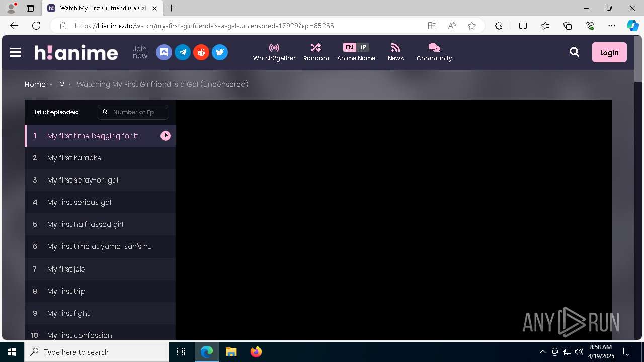Pick a Random anime
The height and width of the screenshot is (362, 644).
pyautogui.click(x=316, y=52)
